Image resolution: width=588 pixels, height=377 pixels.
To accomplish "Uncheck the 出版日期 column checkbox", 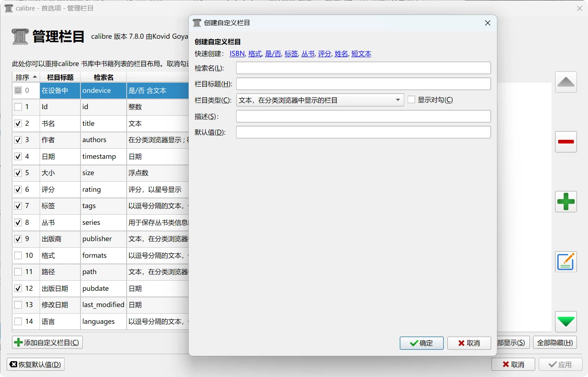I will (x=18, y=289).
